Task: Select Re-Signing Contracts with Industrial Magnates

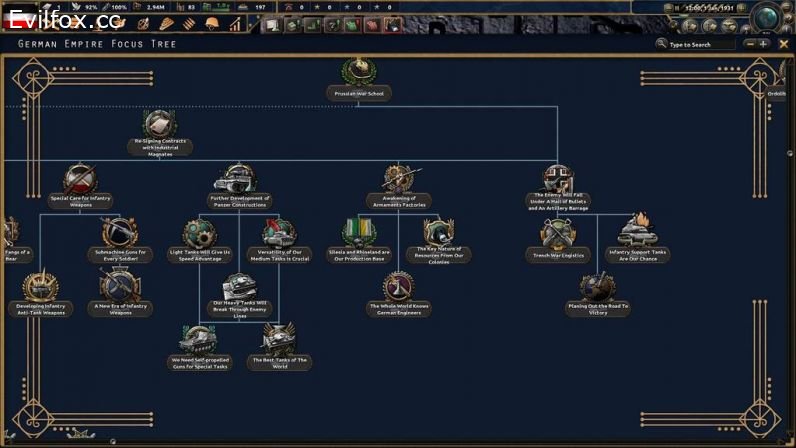Action: click(159, 128)
